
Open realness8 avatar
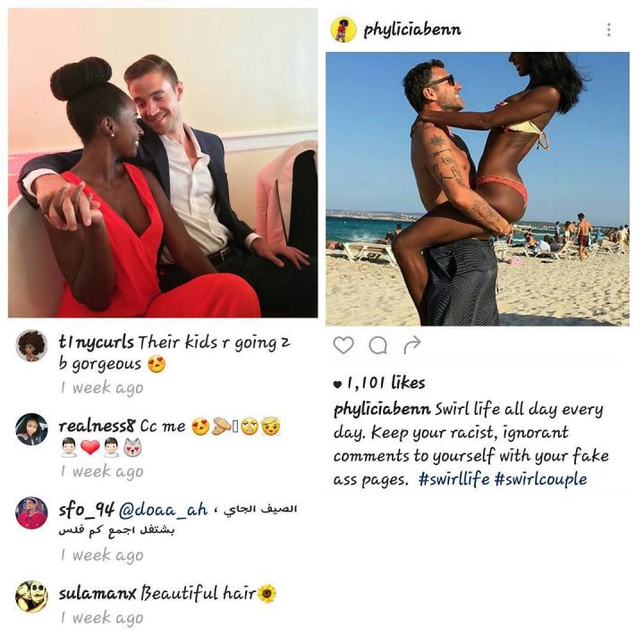coord(31,429)
